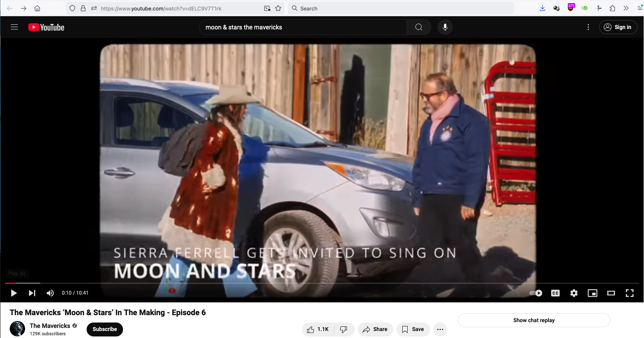This screenshot has width=644, height=338.
Task: Open The Mavericks channel name link
Action: [50, 326]
